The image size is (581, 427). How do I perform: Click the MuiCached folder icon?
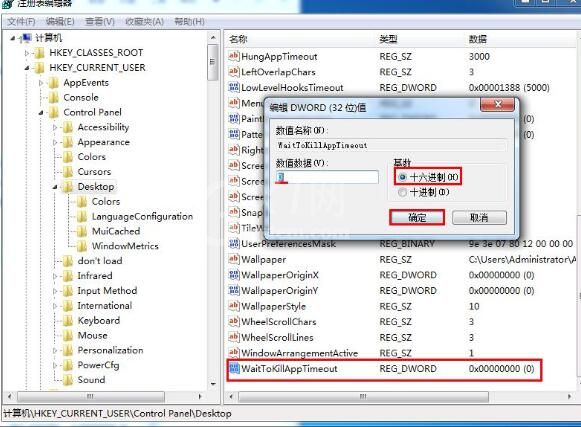tap(82, 231)
